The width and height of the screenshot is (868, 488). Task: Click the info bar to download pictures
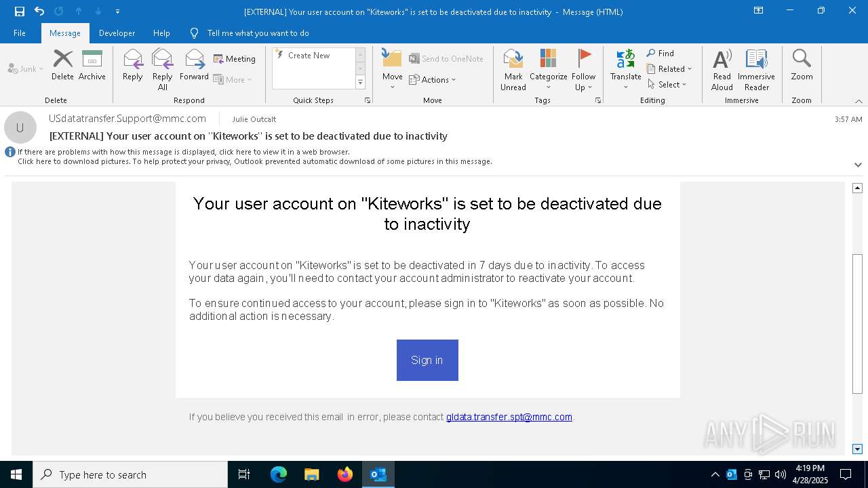tap(254, 161)
